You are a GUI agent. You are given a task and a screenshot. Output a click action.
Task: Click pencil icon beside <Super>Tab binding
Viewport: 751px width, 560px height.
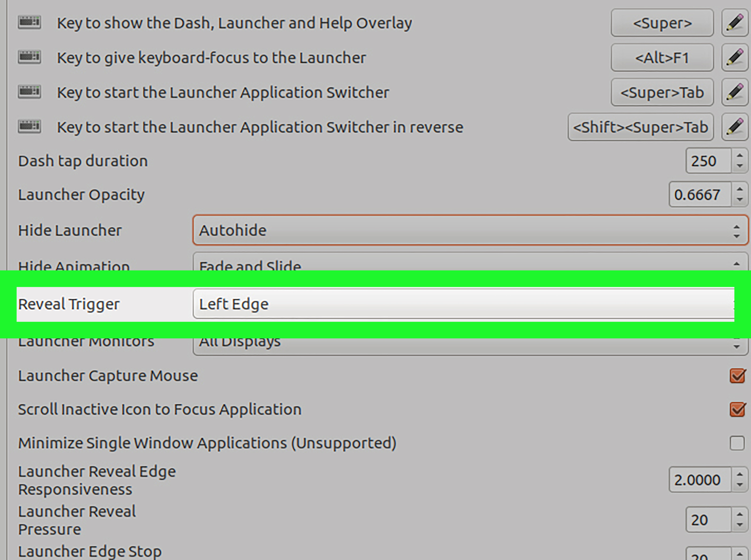click(735, 92)
